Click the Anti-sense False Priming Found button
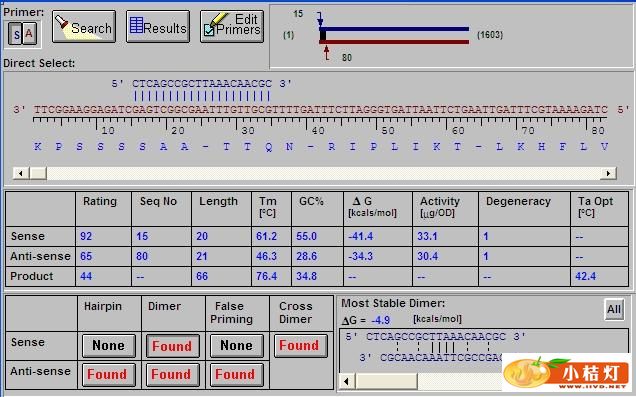The height and width of the screenshot is (397, 636). (236, 374)
